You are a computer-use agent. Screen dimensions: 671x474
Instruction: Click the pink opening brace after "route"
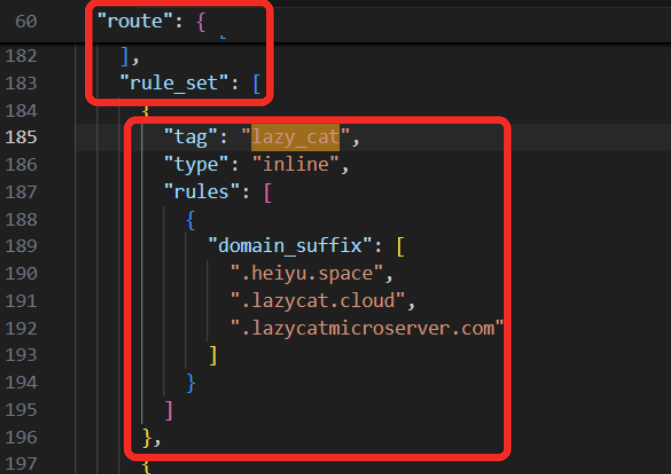click(201, 22)
